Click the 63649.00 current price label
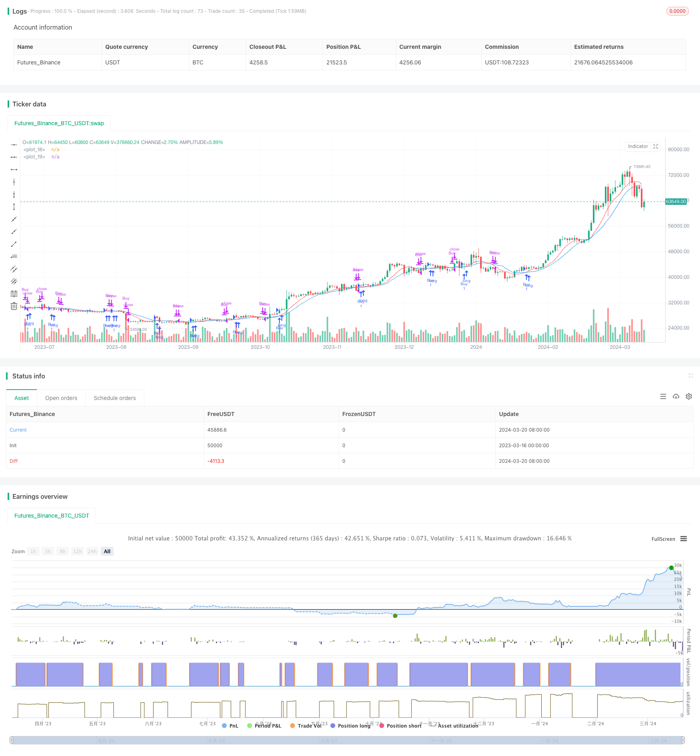 [676, 202]
